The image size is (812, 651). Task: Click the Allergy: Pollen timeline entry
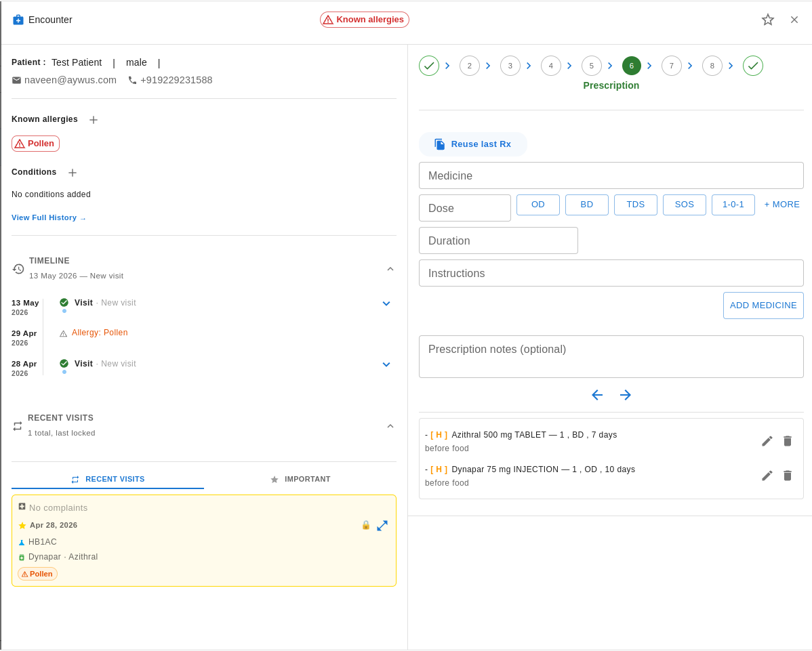[x=100, y=333]
